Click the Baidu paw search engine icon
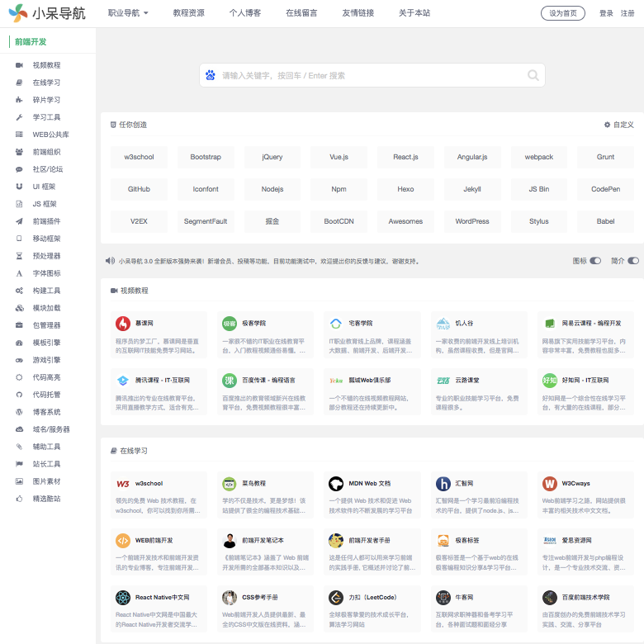 click(x=211, y=75)
